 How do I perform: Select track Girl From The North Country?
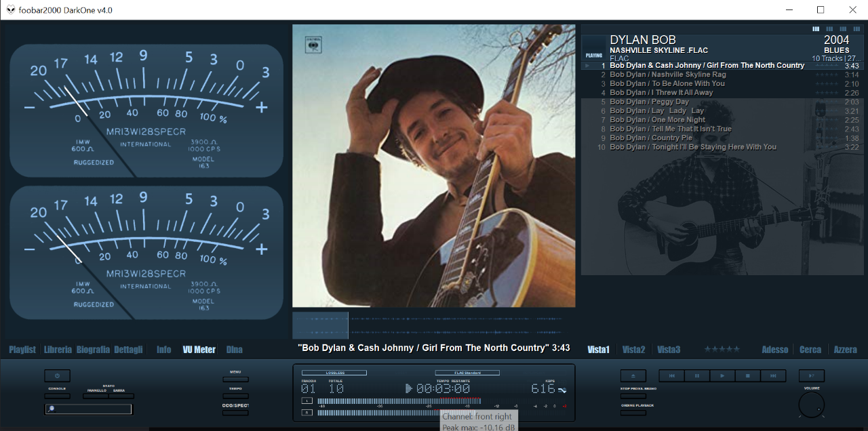(x=722, y=66)
